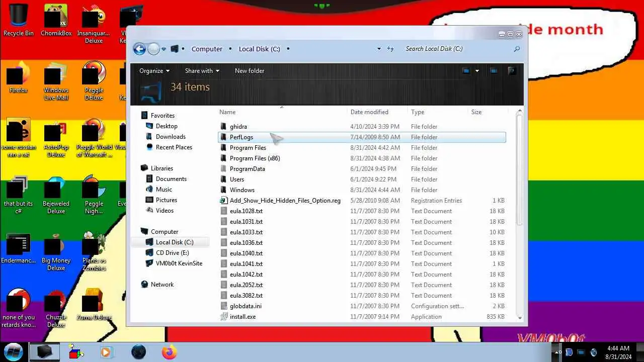Select the Windows Live Mail desktop icon
This screenshot has width=644, height=362.
56,81
